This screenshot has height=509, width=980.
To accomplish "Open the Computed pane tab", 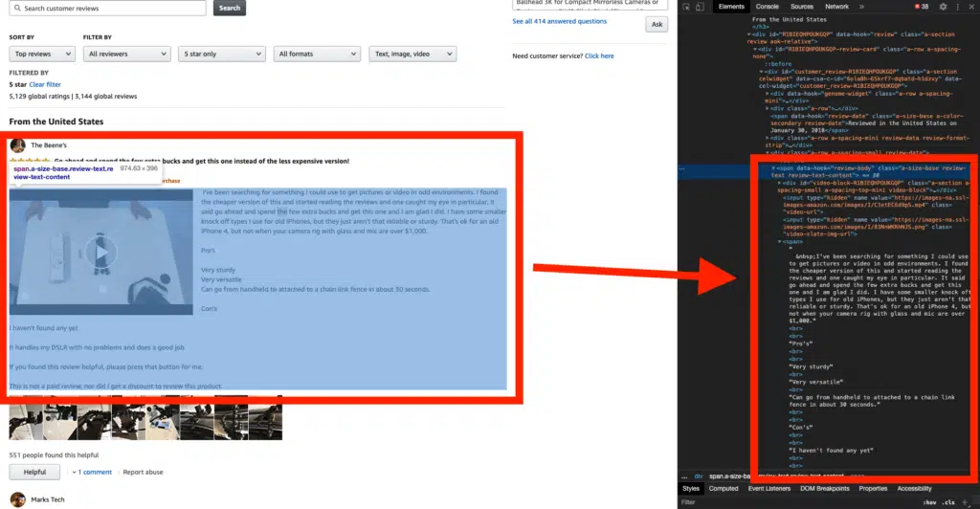I will coord(724,489).
